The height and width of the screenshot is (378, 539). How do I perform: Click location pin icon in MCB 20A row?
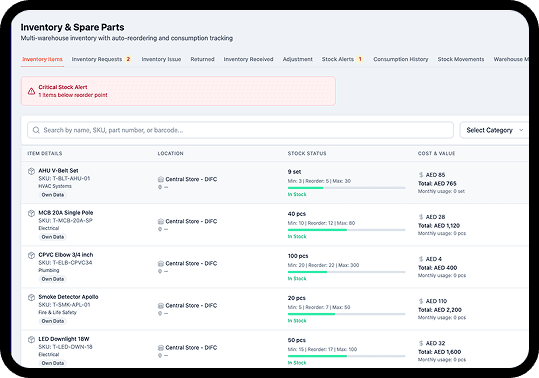[160, 229]
